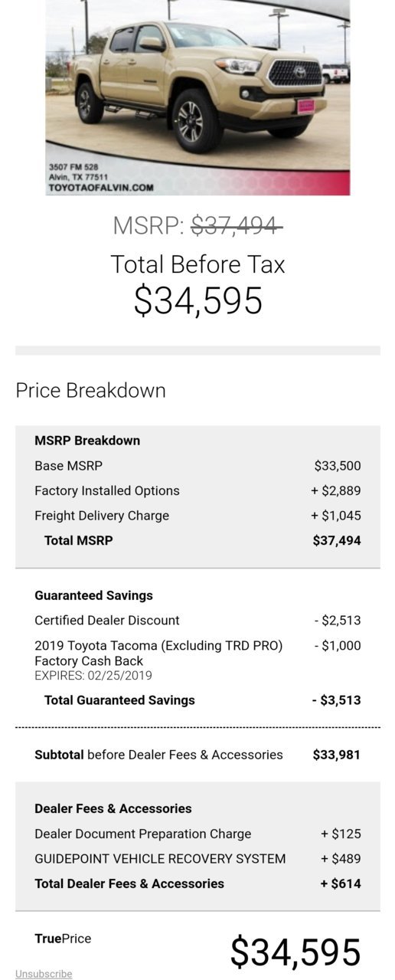Click the Guaranteed Savings section header
Screen dimensions: 395x980
(x=93, y=595)
